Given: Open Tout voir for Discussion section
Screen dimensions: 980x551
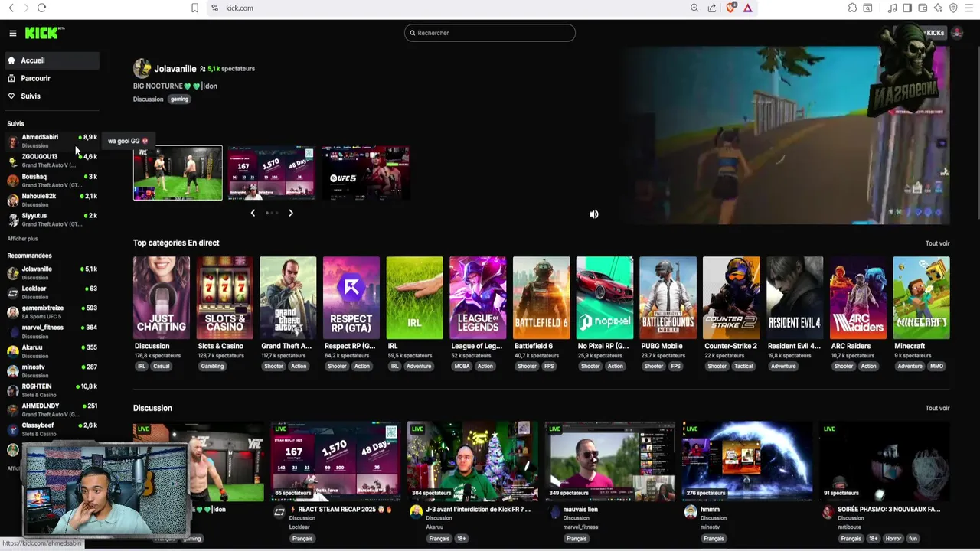Looking at the screenshot, I should click(937, 408).
